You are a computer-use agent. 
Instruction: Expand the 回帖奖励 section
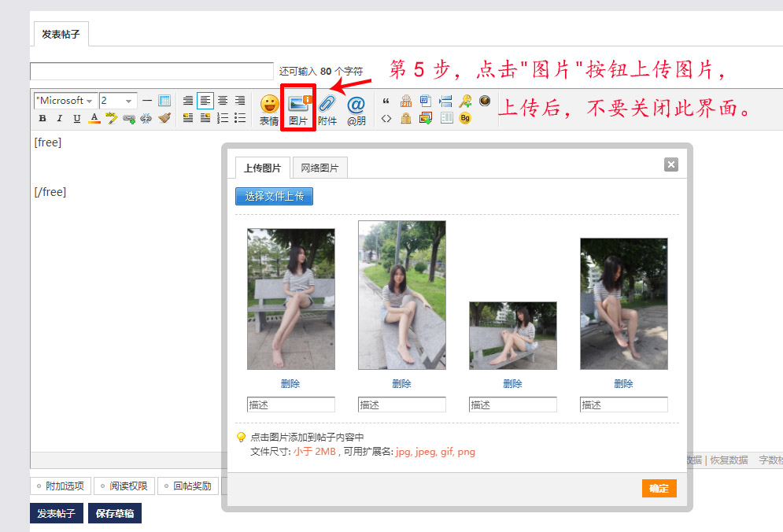188,486
